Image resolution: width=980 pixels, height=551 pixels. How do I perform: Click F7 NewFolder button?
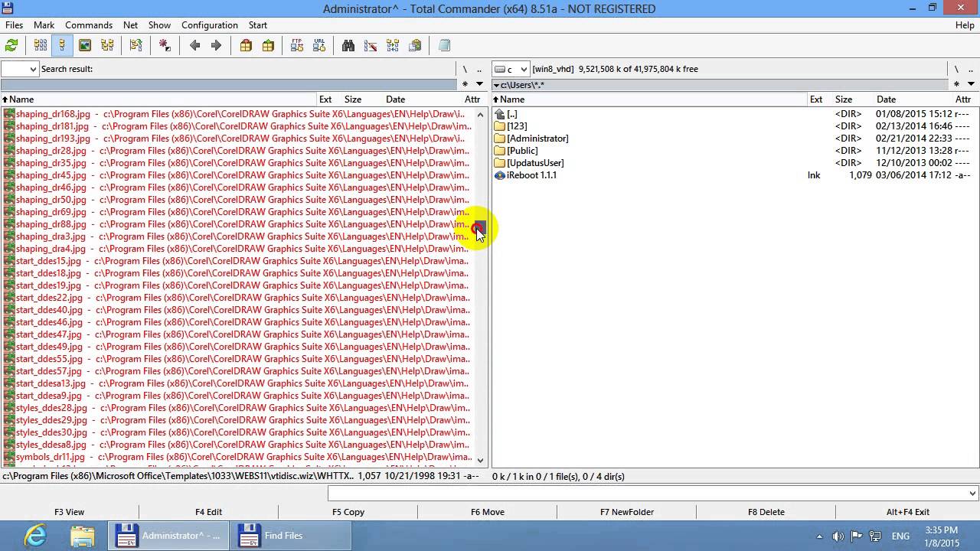coord(627,512)
